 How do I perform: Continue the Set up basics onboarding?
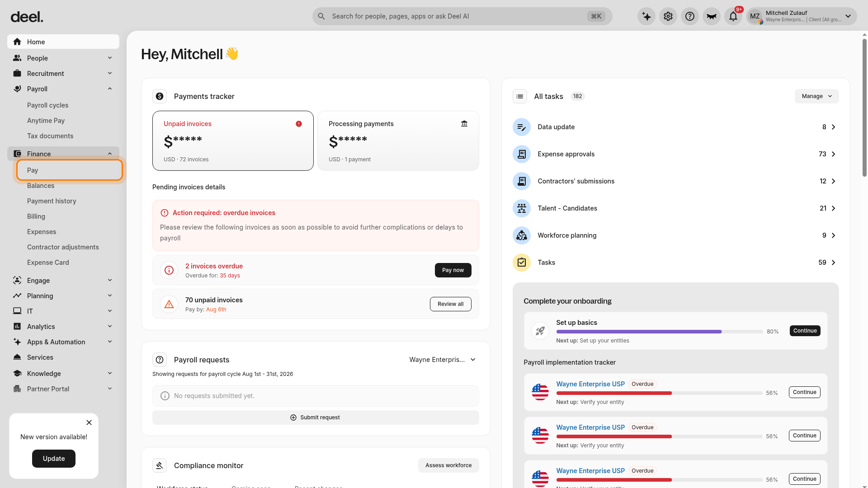pyautogui.click(x=805, y=331)
